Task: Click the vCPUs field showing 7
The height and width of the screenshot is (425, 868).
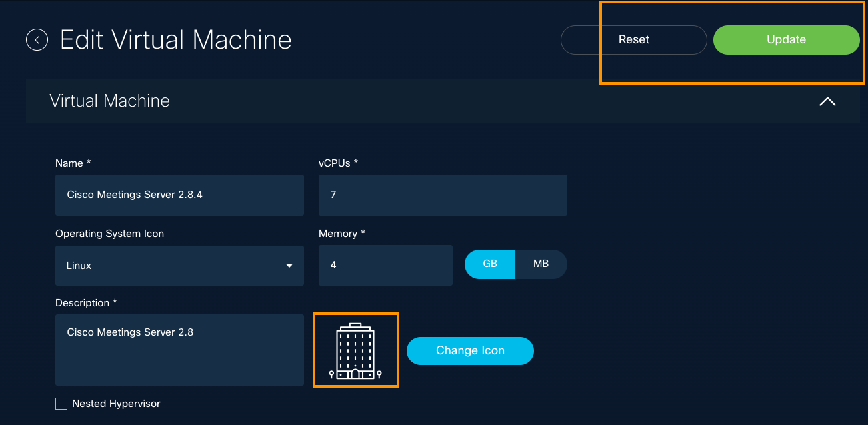Action: click(x=443, y=195)
